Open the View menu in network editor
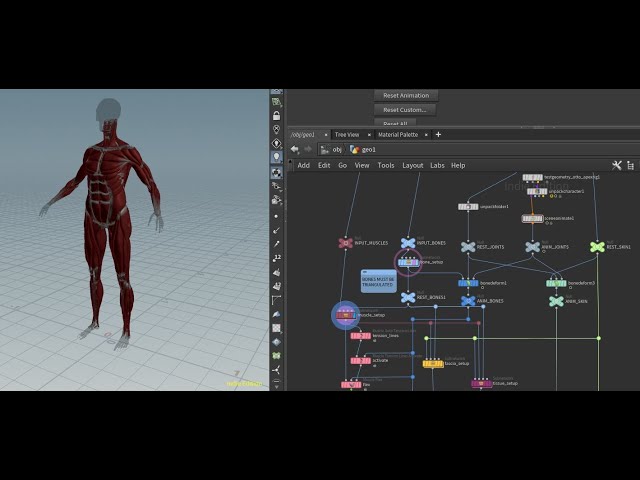Viewport: 640px width, 480px height. (362, 165)
